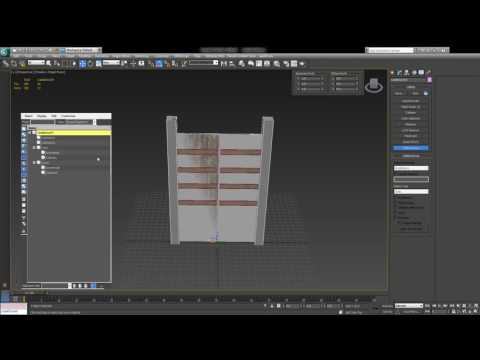
Task: Click the Maximize Viewport toggle icon
Action: pos(476,312)
